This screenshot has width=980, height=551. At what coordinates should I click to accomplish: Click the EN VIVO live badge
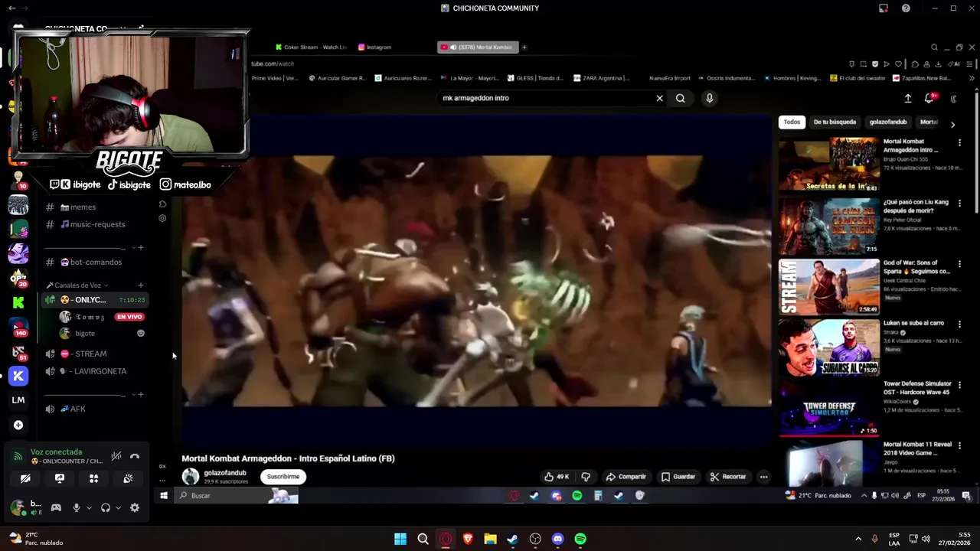click(129, 317)
